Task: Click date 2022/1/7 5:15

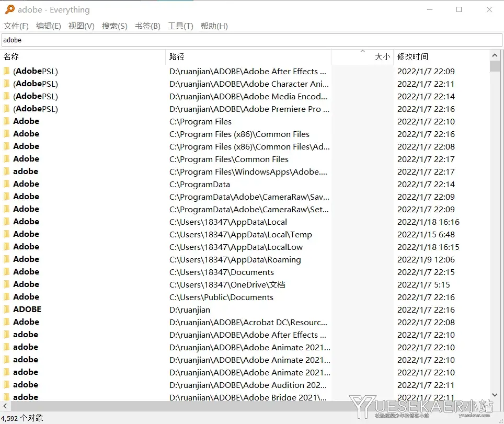Action: point(423,285)
